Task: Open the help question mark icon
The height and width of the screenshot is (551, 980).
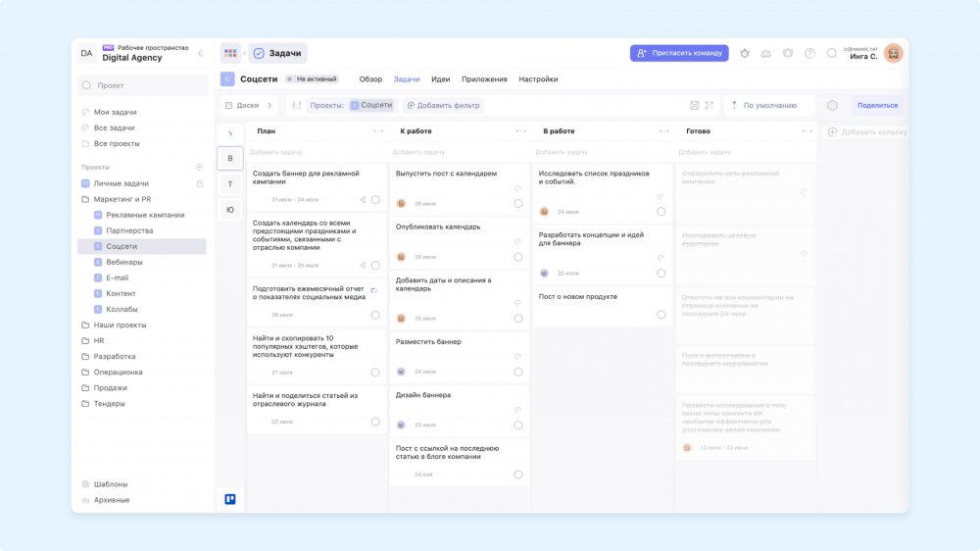Action: (809, 53)
